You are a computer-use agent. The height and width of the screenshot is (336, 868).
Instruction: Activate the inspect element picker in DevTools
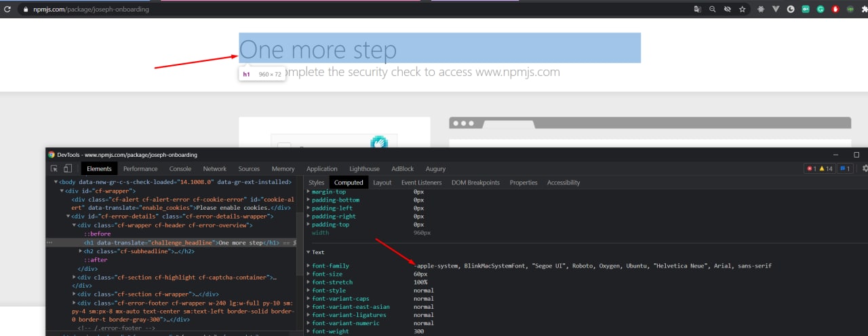pos(55,168)
